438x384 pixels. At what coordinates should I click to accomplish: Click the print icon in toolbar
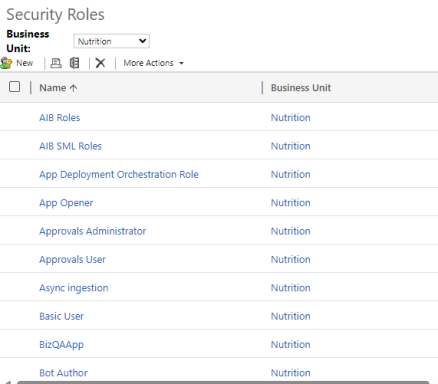(x=56, y=63)
